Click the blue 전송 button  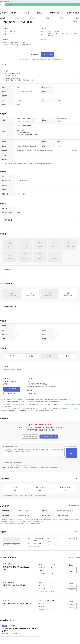point(71,453)
